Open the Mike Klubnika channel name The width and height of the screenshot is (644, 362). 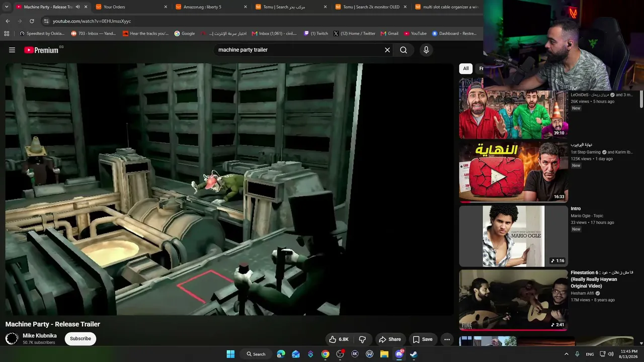(x=40, y=336)
